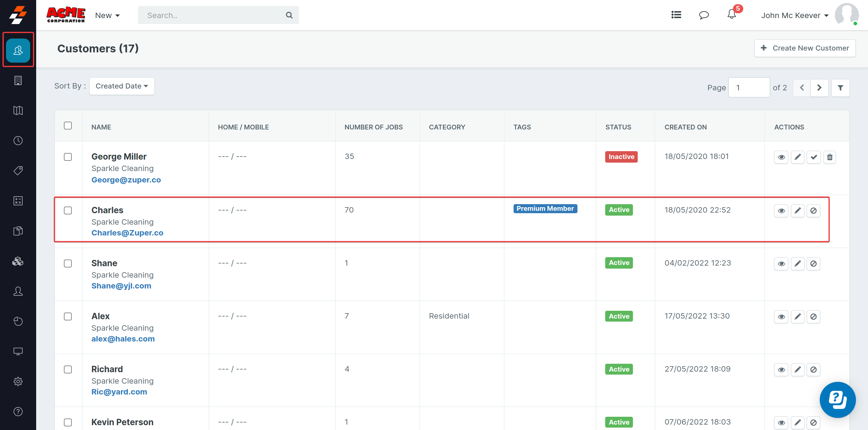The height and width of the screenshot is (430, 868).
Task: Click the notifications bell icon
Action: [731, 15]
